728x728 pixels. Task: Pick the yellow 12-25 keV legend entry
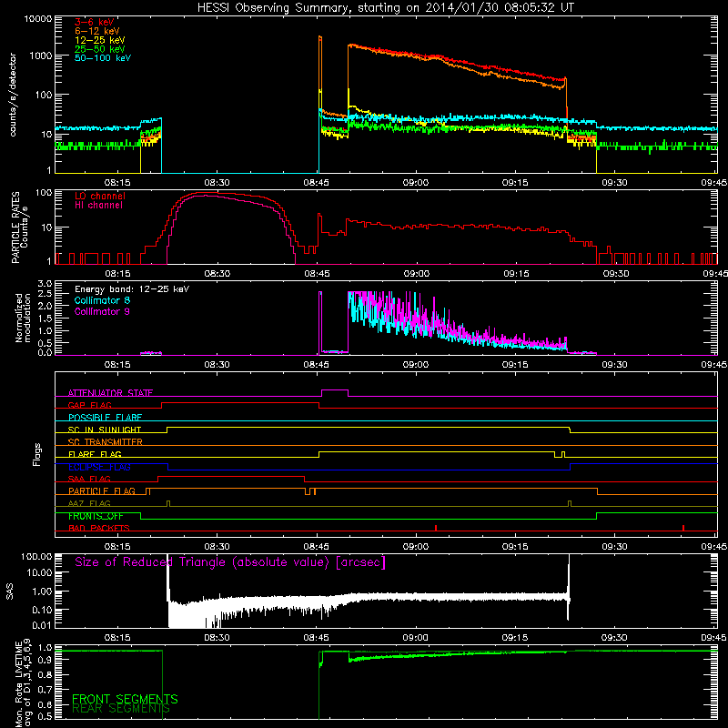point(100,40)
